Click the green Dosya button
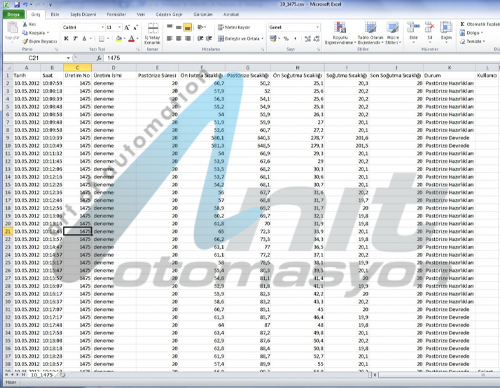 (14, 14)
